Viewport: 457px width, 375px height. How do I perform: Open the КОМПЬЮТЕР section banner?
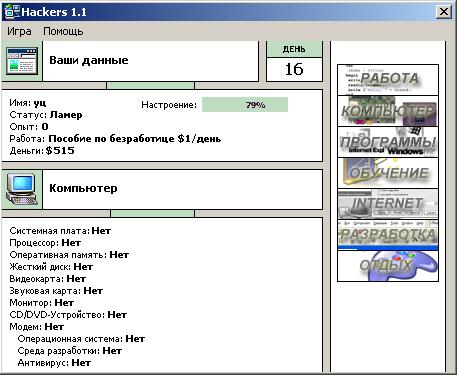(x=388, y=111)
